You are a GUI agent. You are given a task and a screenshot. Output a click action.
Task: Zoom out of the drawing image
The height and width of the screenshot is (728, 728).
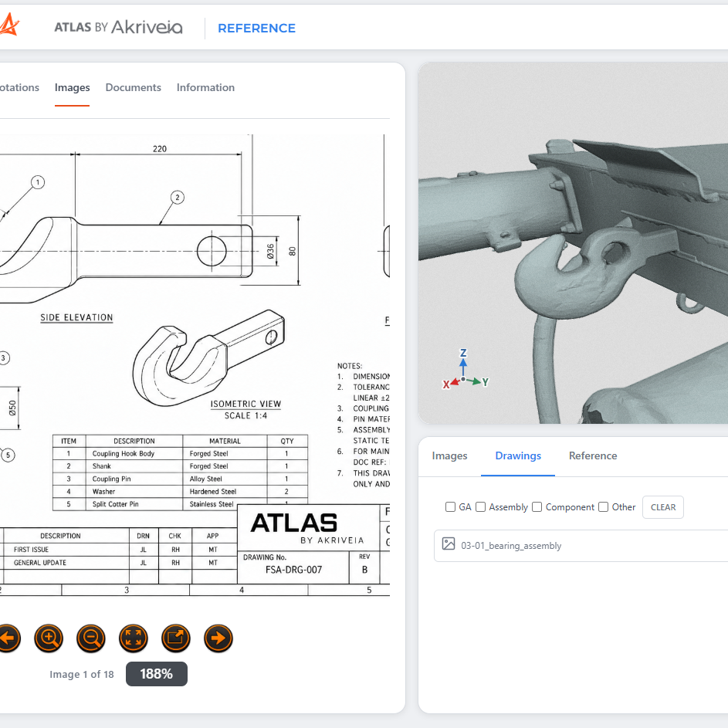click(x=91, y=638)
